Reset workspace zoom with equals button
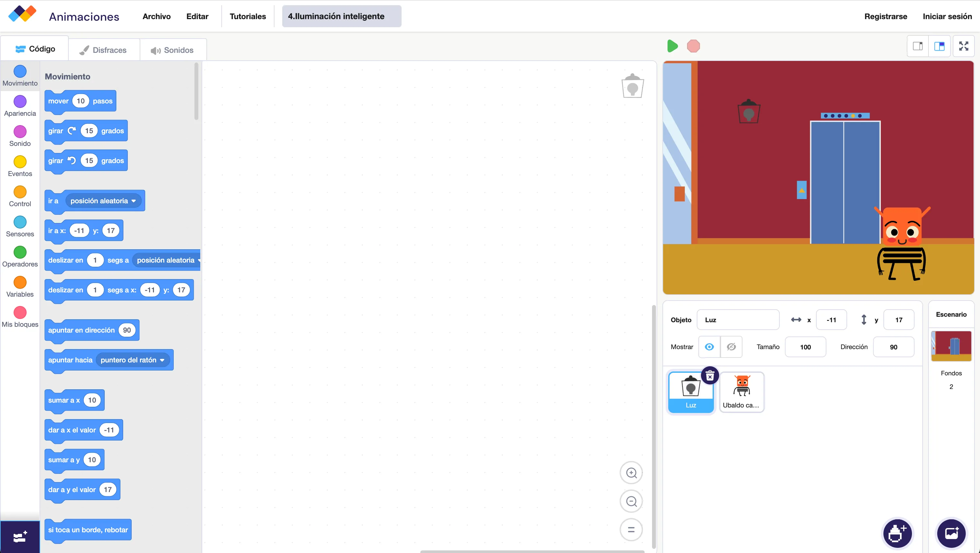 point(631,529)
